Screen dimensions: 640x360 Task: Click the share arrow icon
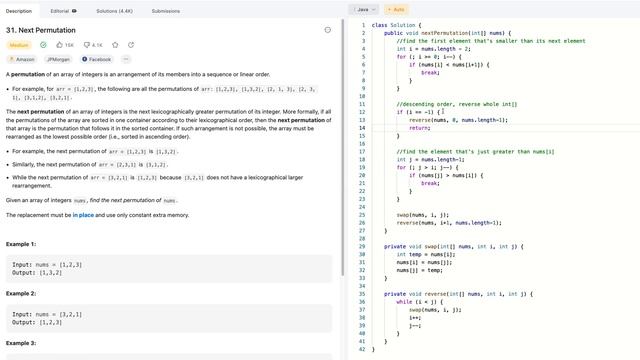pos(131,45)
